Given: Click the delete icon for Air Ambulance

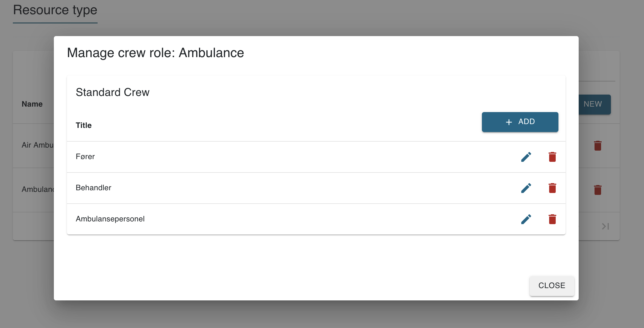Looking at the screenshot, I should pyautogui.click(x=598, y=146).
